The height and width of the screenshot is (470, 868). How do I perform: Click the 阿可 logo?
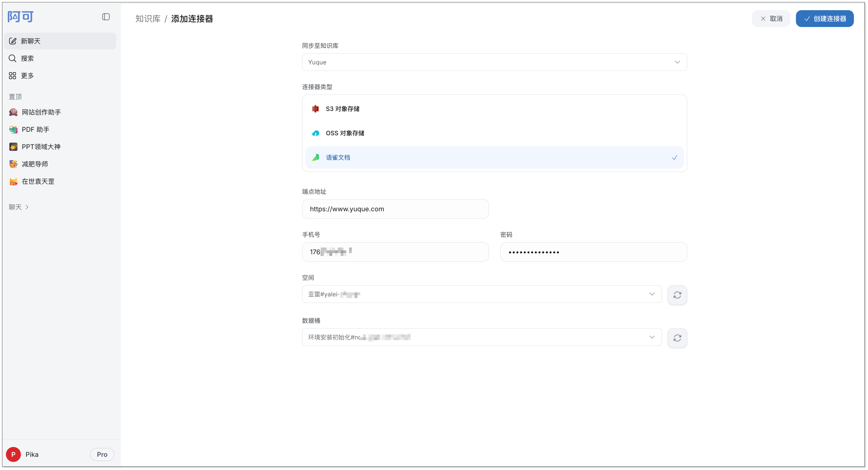(21, 17)
